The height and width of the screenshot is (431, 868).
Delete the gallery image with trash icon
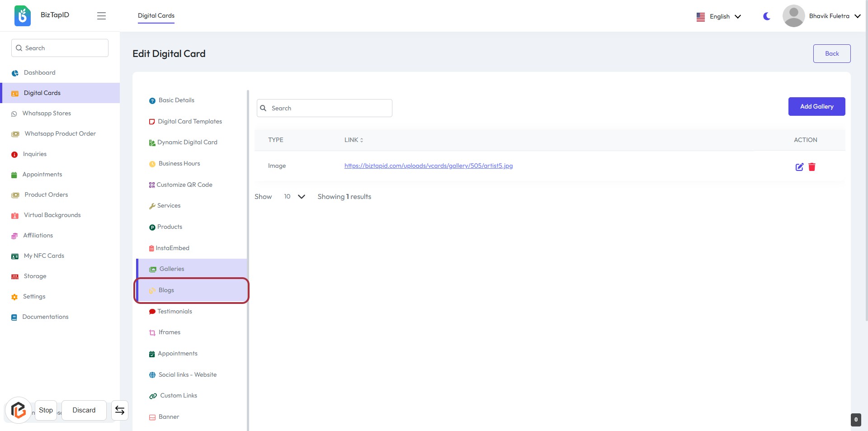pos(812,167)
